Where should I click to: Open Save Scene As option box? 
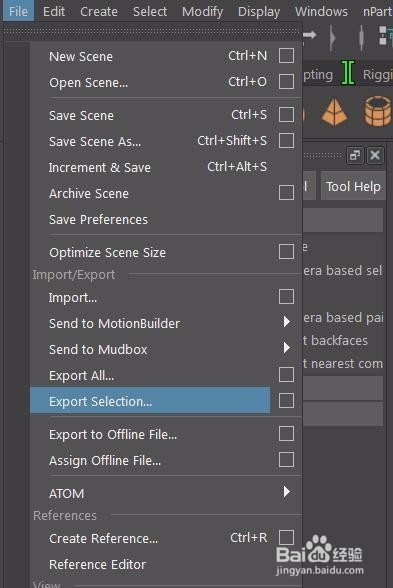(x=286, y=141)
